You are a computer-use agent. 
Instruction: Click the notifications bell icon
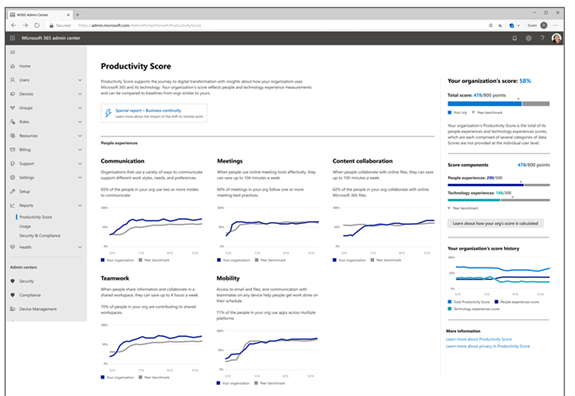515,38
